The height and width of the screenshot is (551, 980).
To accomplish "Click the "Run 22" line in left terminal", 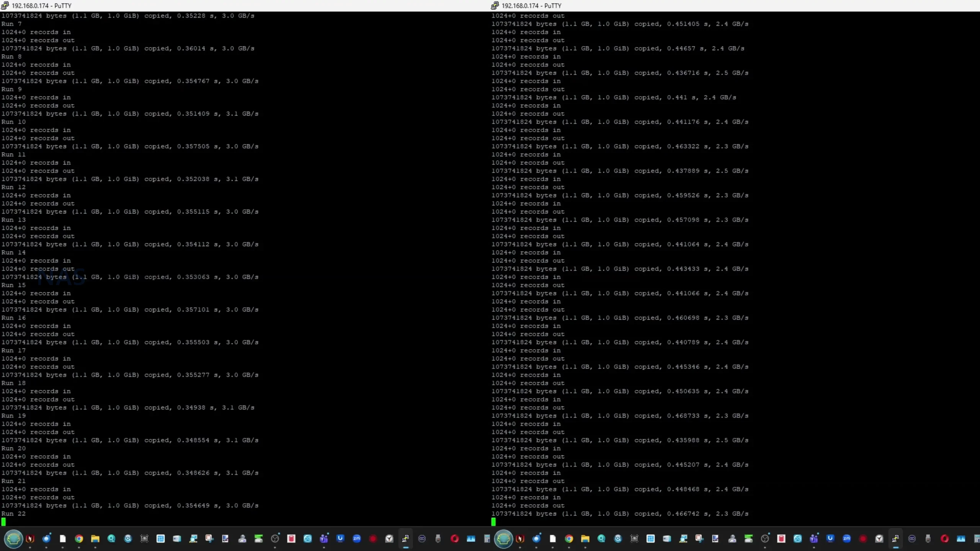I will coord(14,514).
